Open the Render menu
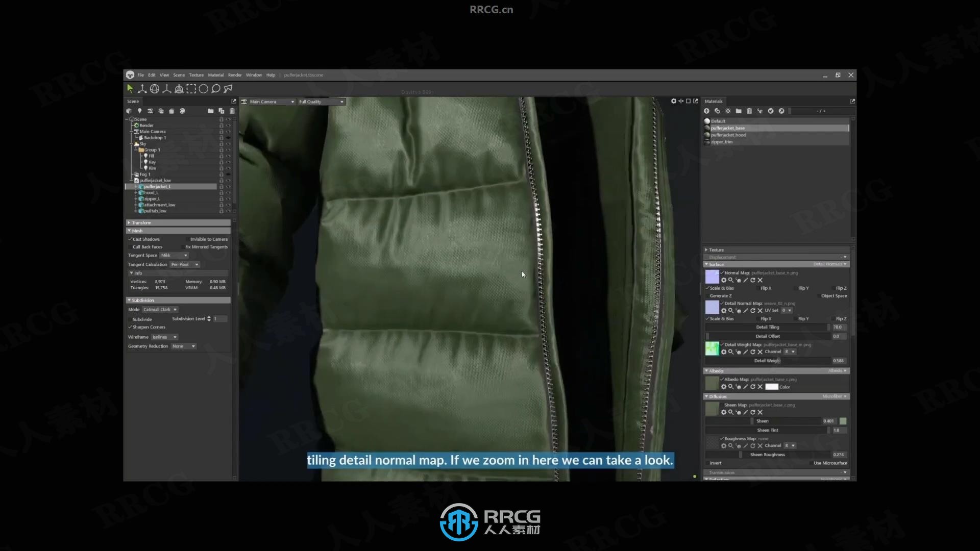The image size is (980, 551). tap(235, 75)
